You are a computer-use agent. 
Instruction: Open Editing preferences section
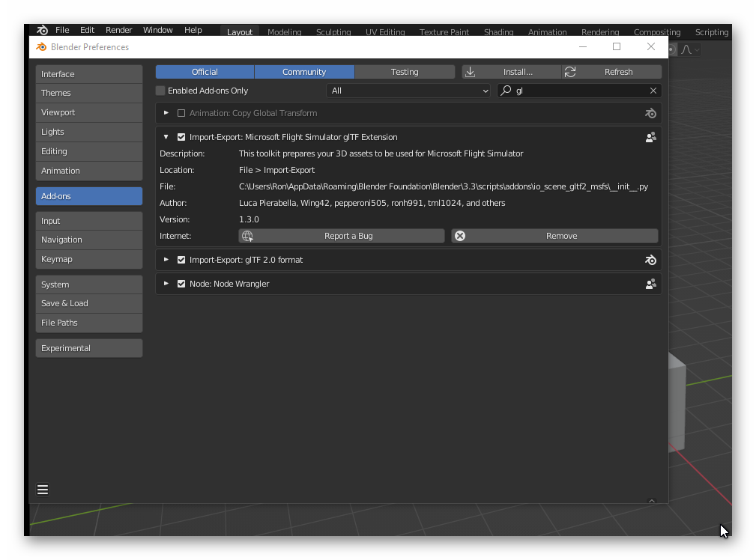point(89,151)
